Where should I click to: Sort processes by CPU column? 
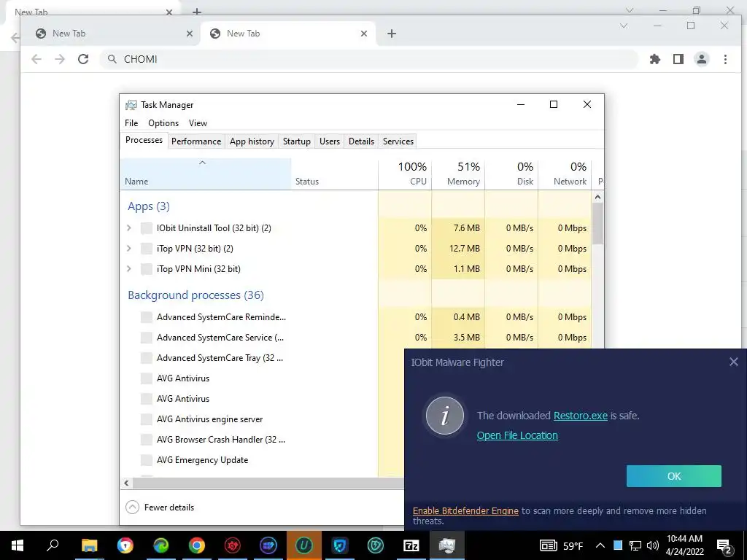(405, 174)
